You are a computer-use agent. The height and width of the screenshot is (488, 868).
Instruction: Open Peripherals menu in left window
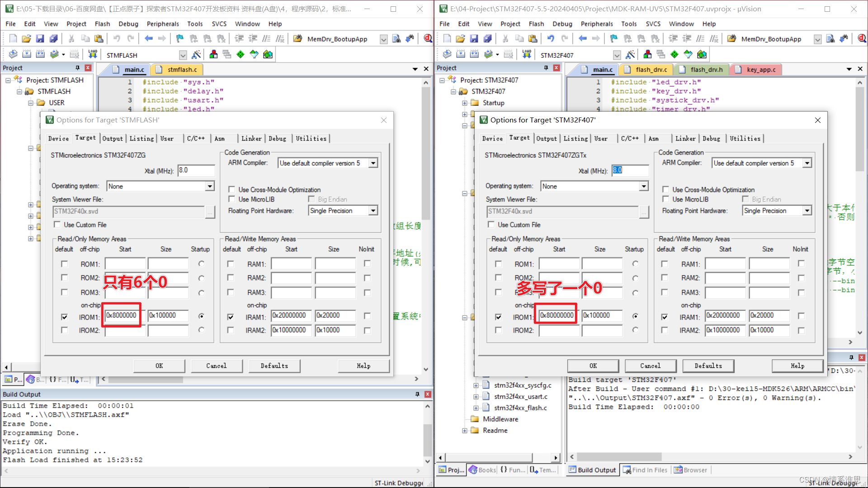coord(163,24)
